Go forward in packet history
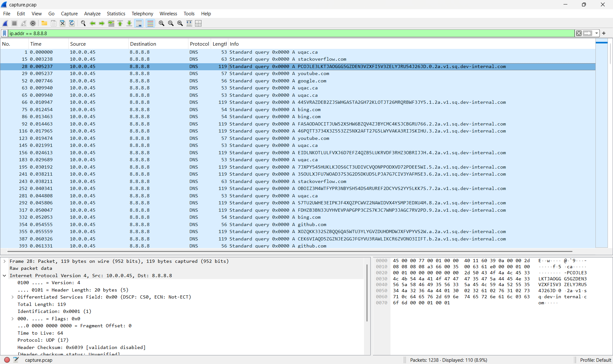Image resolution: width=613 pixels, height=364 pixels. tap(102, 23)
